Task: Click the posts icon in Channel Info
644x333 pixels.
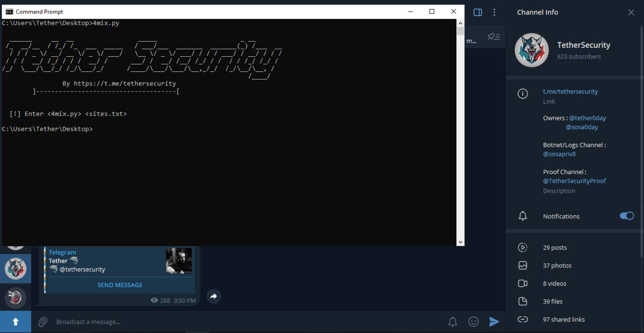Action: (x=523, y=247)
